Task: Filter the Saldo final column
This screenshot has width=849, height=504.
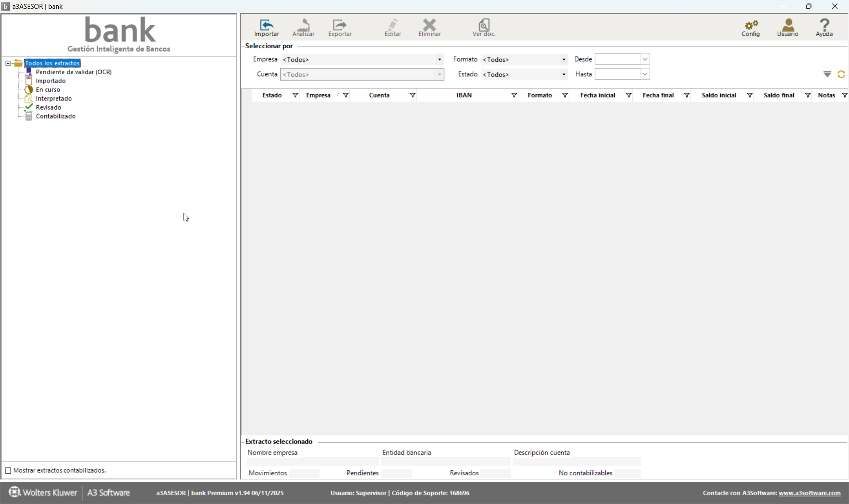Action: [x=808, y=95]
